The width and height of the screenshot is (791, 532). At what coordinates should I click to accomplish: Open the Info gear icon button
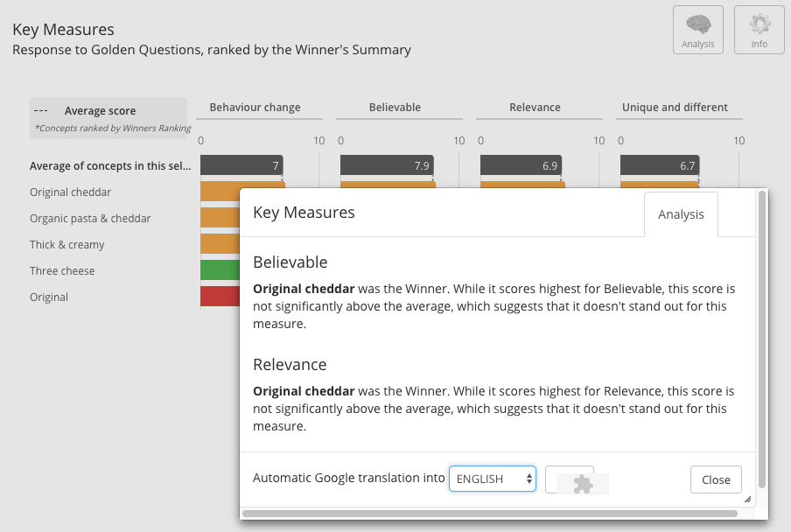(x=759, y=30)
